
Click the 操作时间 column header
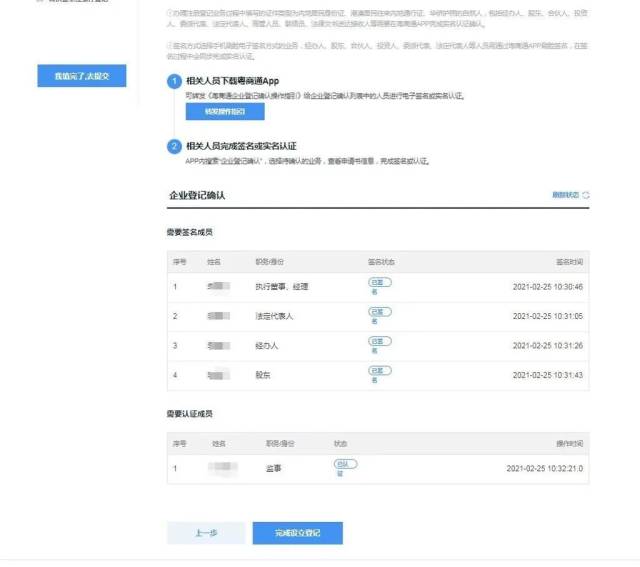click(569, 444)
